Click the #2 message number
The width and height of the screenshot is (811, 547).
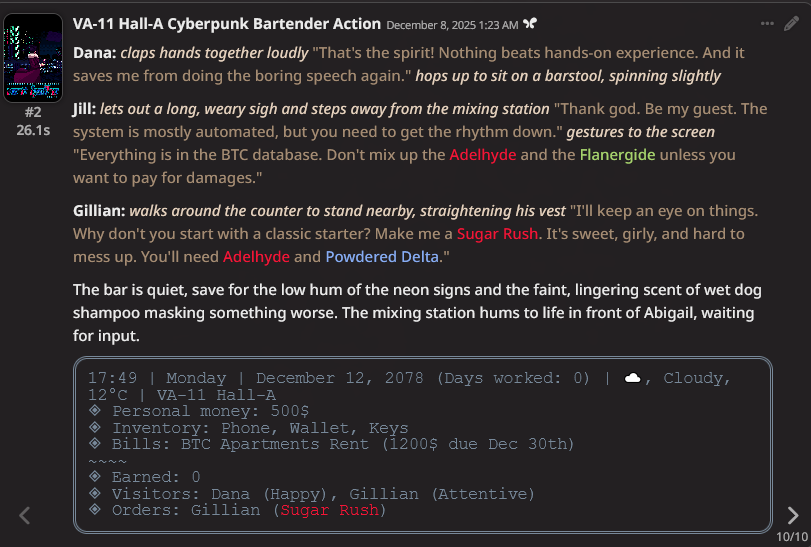pos(32,113)
